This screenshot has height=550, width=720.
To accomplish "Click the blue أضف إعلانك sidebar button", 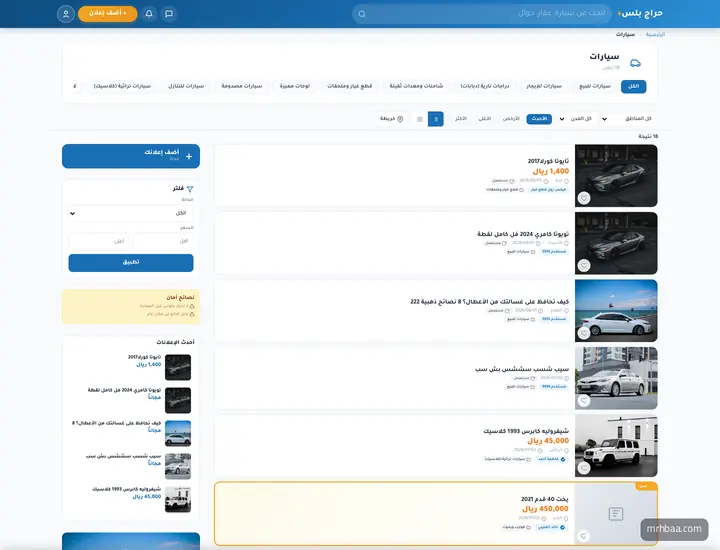I will (131, 156).
